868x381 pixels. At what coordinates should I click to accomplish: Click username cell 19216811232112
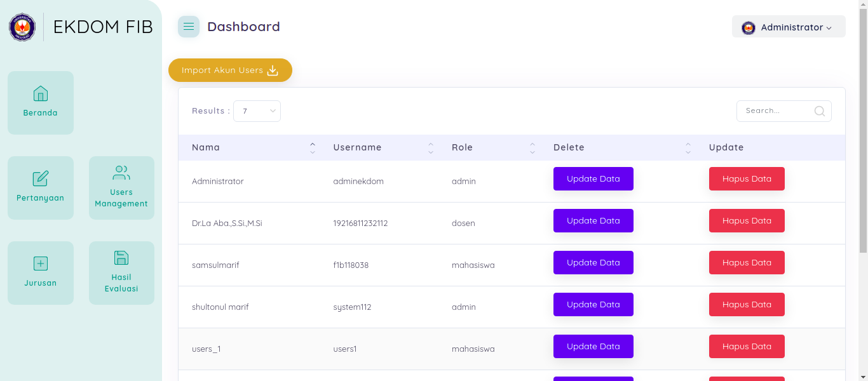click(360, 224)
